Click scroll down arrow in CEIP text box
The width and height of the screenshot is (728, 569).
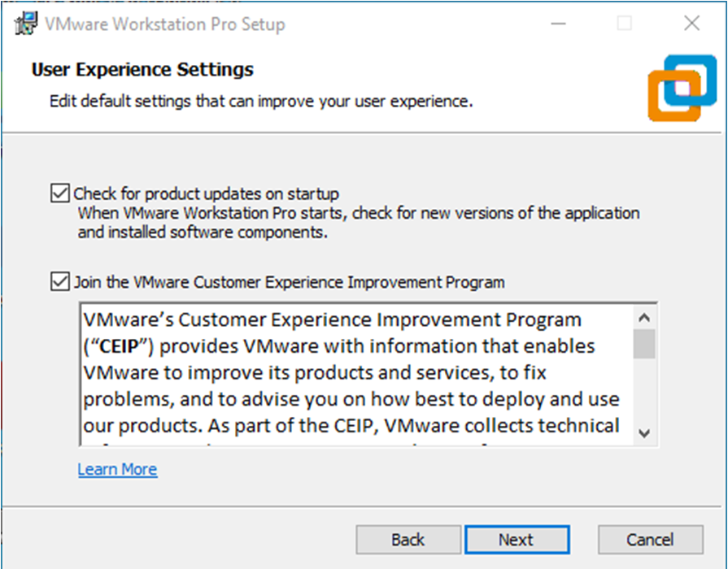click(x=644, y=433)
